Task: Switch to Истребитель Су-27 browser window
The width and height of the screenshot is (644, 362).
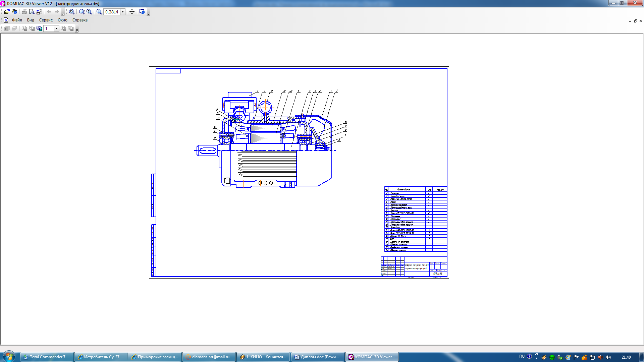Action: 101,357
